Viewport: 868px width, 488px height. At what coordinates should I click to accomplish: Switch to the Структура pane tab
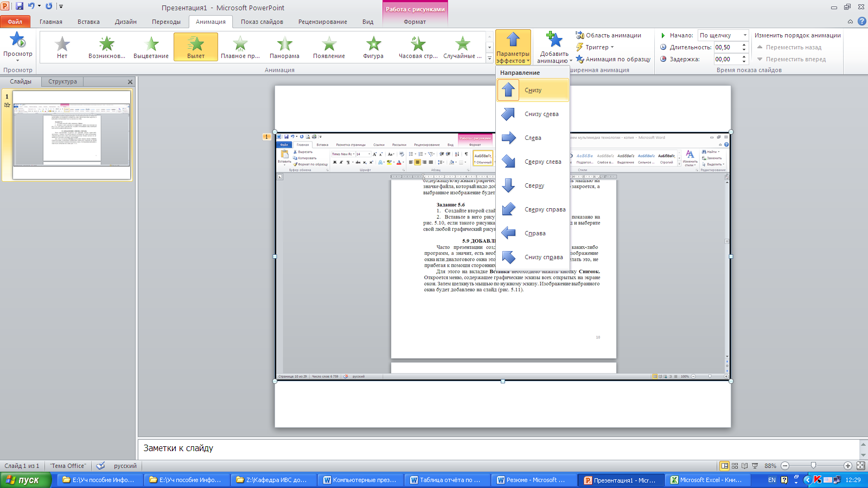coord(62,81)
